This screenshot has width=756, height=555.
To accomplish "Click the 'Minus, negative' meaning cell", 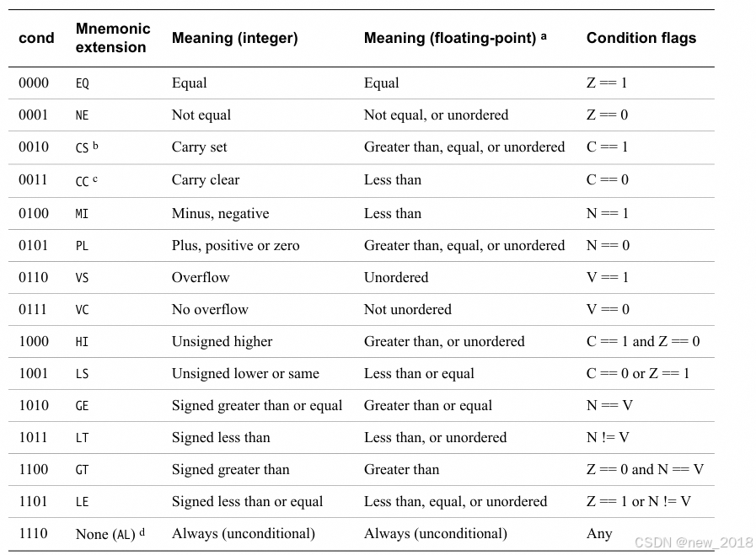I will tap(220, 213).
